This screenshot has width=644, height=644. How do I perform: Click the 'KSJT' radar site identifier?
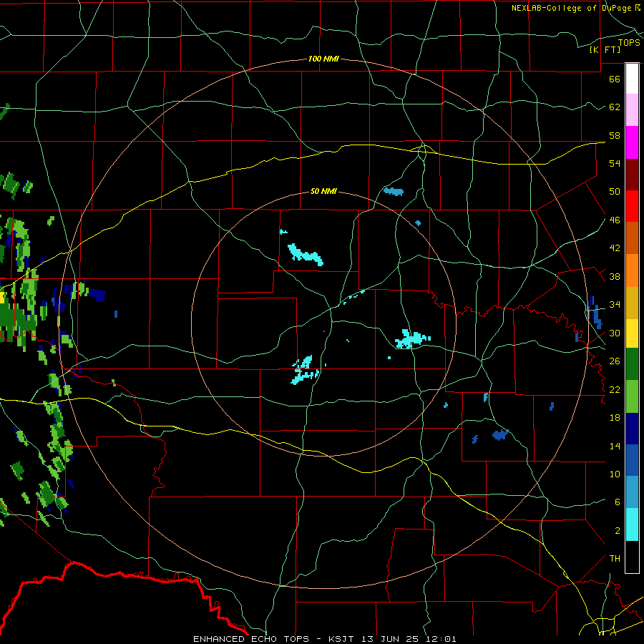[341, 639]
